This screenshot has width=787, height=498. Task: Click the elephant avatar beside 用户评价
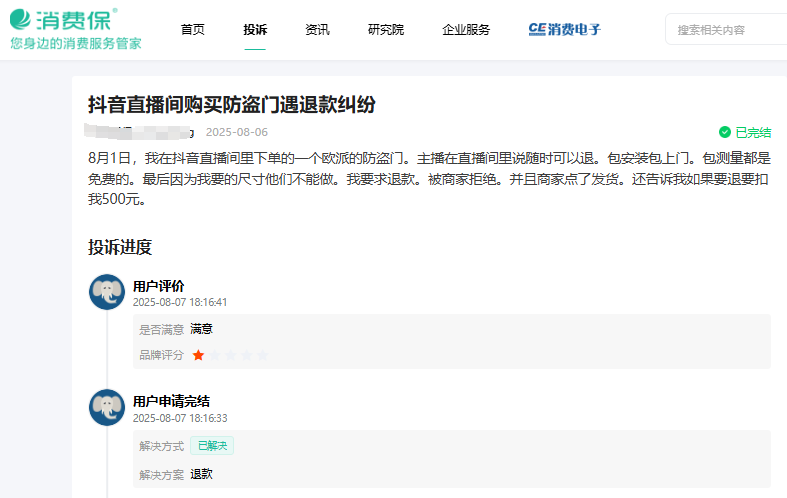[107, 292]
